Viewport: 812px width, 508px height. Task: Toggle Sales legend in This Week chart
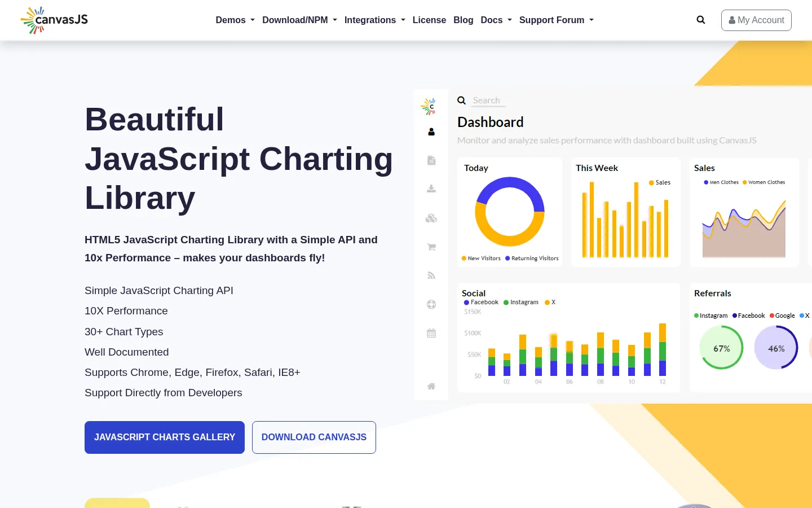[660, 182]
